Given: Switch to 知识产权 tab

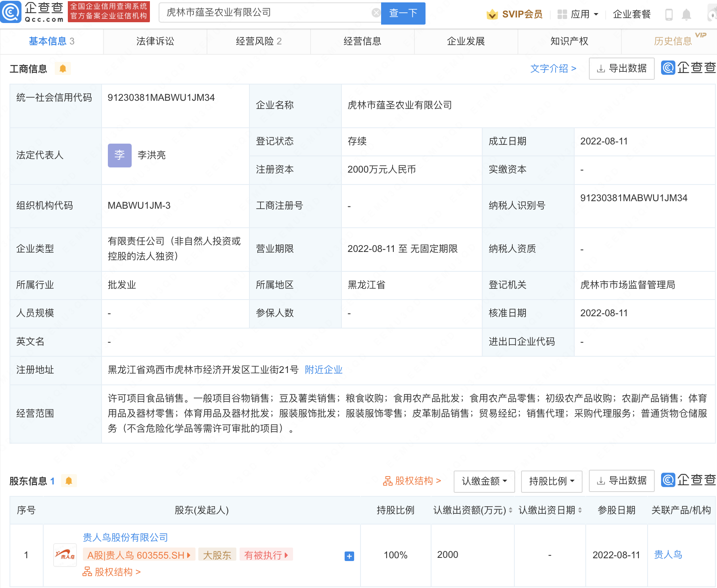Looking at the screenshot, I should click(569, 41).
